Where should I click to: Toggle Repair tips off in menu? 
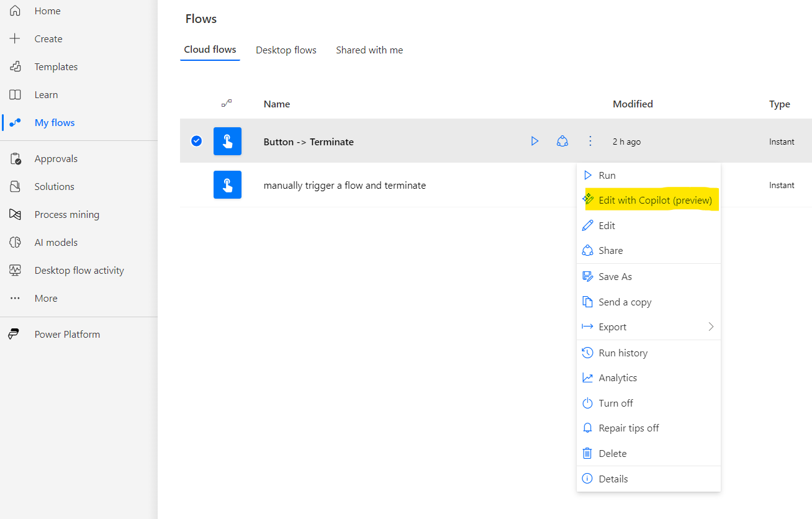click(x=628, y=428)
